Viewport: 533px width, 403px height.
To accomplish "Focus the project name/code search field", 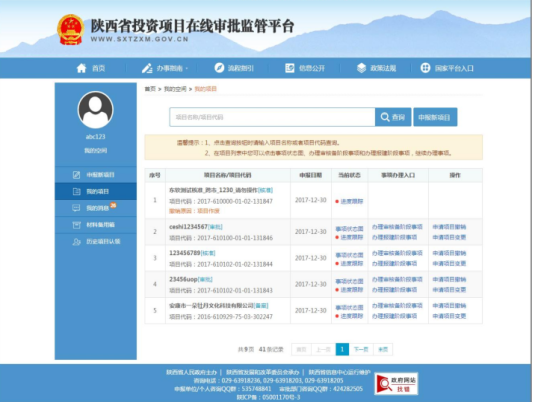I will [x=272, y=117].
